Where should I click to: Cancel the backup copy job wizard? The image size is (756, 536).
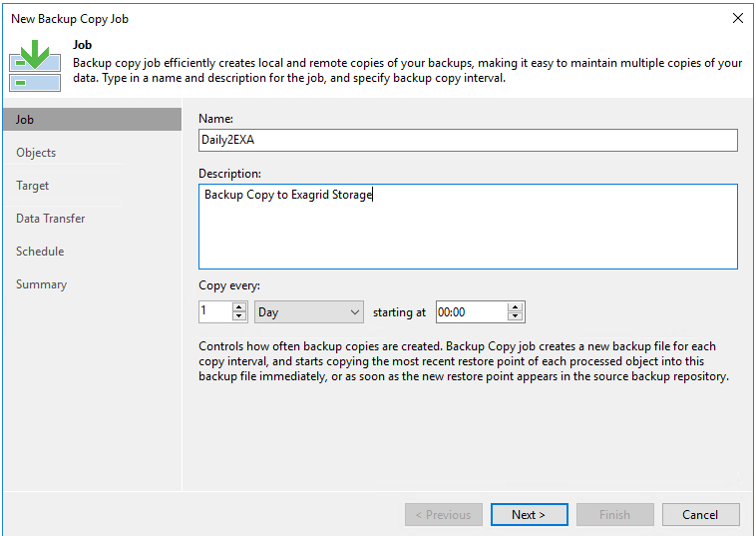tap(700, 515)
